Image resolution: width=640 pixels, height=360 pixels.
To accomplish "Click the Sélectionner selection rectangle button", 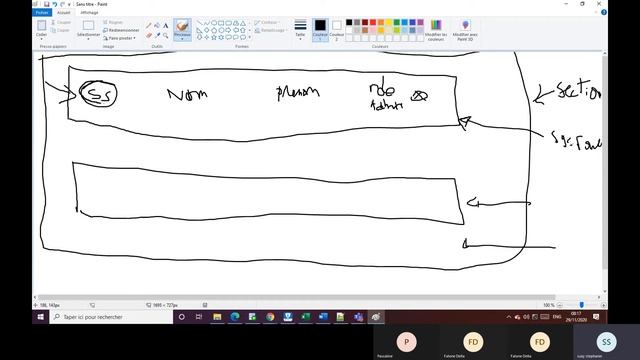I will point(88,26).
